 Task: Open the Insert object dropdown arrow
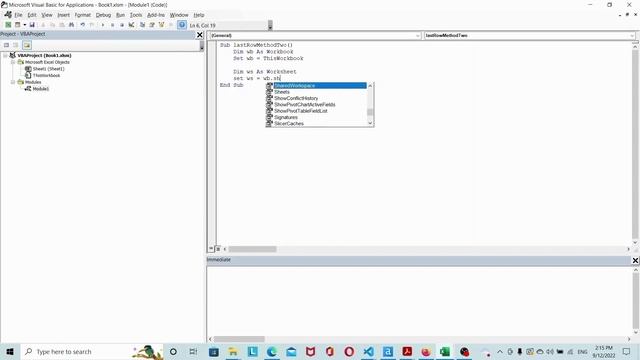coord(24,25)
